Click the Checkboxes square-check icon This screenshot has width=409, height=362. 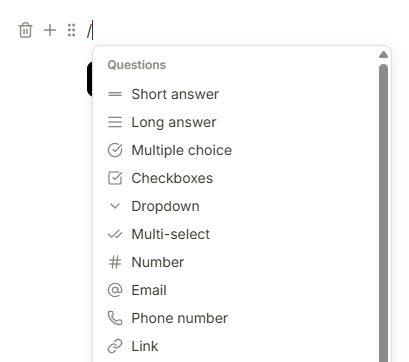115,178
